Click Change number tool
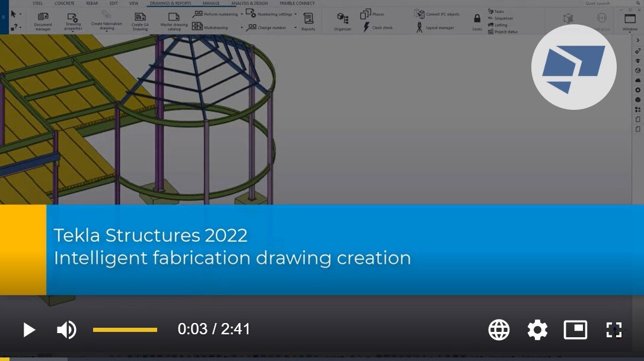Screen dimensions: 644x361 266,27
